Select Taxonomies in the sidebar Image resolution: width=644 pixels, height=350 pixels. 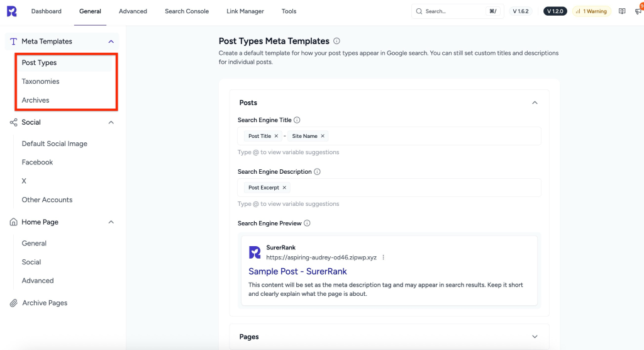pos(40,81)
